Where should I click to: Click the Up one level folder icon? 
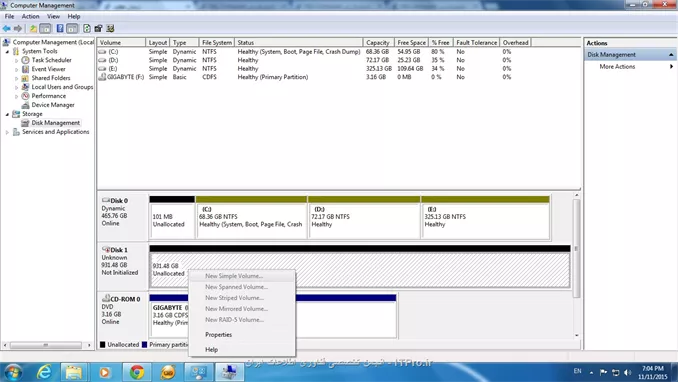33,29
